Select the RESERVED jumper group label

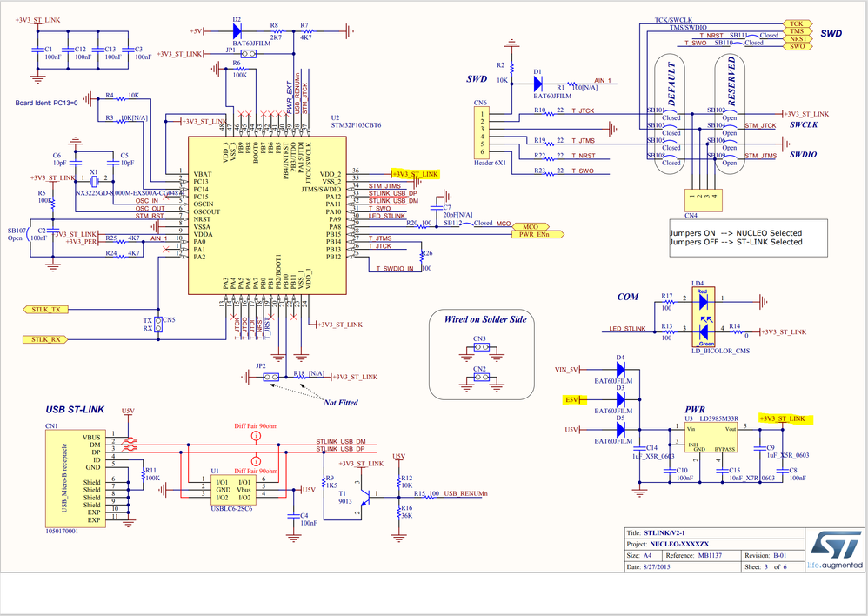coord(731,81)
